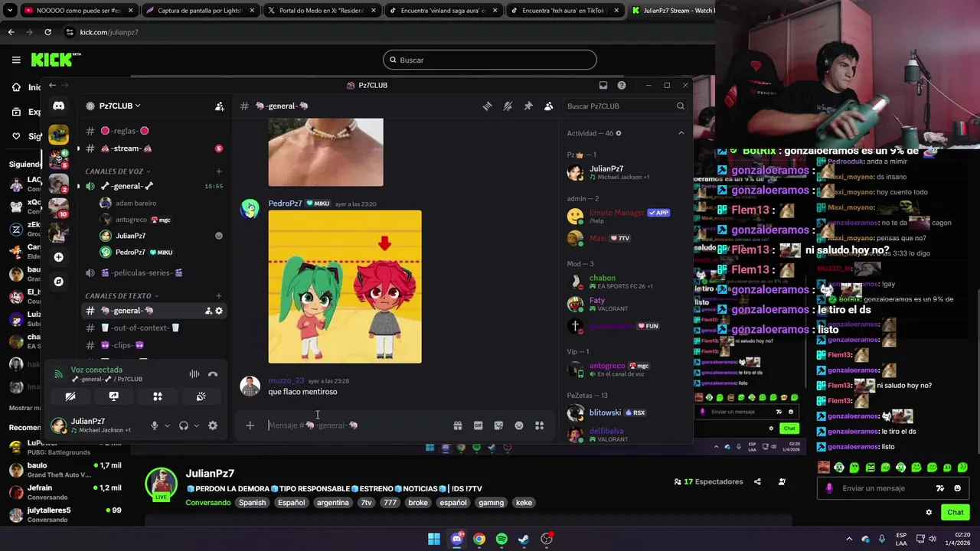Switch to the hxh aura TikTok tab
Screen dimensions: 980x551
point(563,11)
